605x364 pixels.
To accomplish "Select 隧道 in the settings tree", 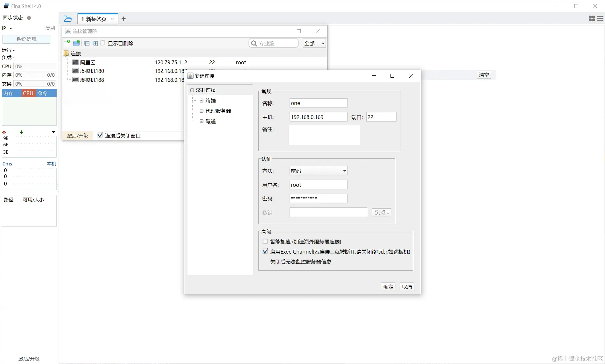I will coord(211,121).
